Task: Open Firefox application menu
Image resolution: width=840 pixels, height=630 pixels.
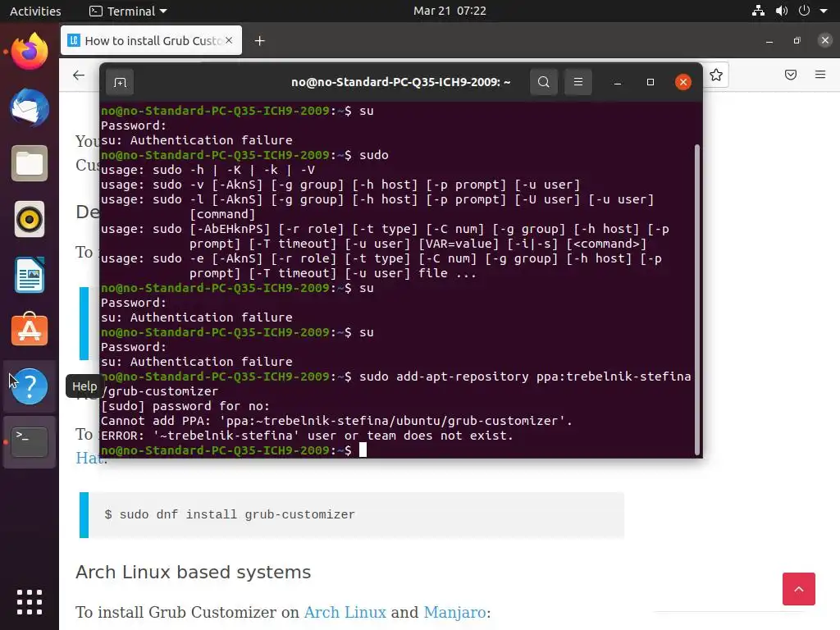Action: 820,75
